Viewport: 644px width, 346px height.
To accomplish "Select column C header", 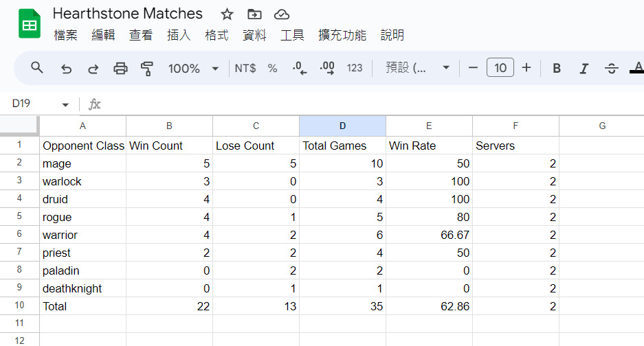I will click(256, 126).
